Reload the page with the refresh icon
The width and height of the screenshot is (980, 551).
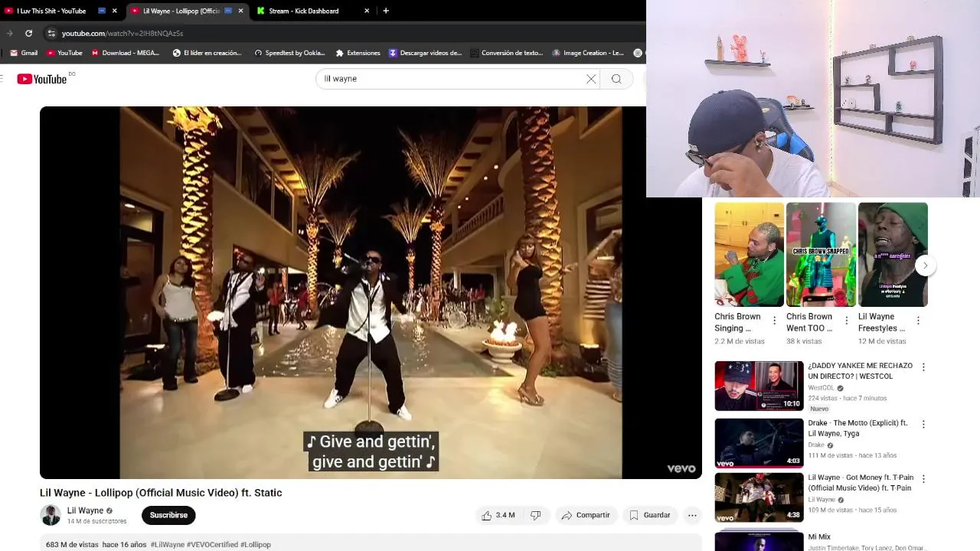[x=28, y=33]
